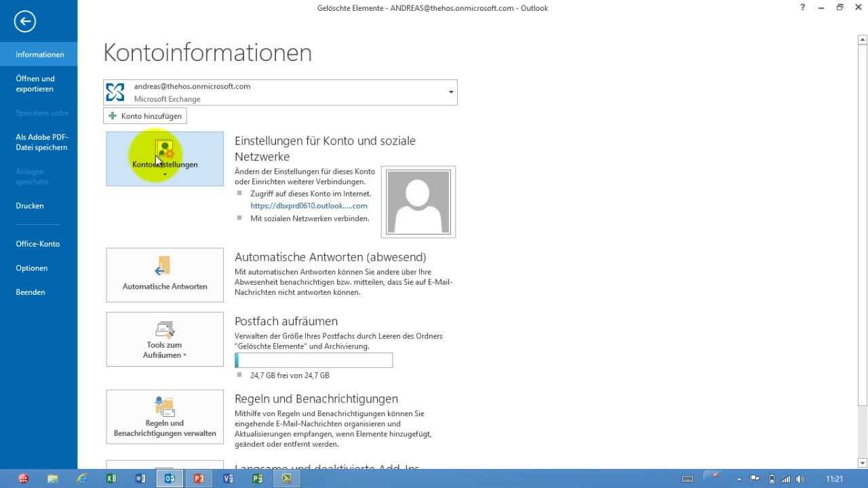Click the taskbar clock showing 11:21
Viewport: 868px width, 488px height.
(834, 479)
